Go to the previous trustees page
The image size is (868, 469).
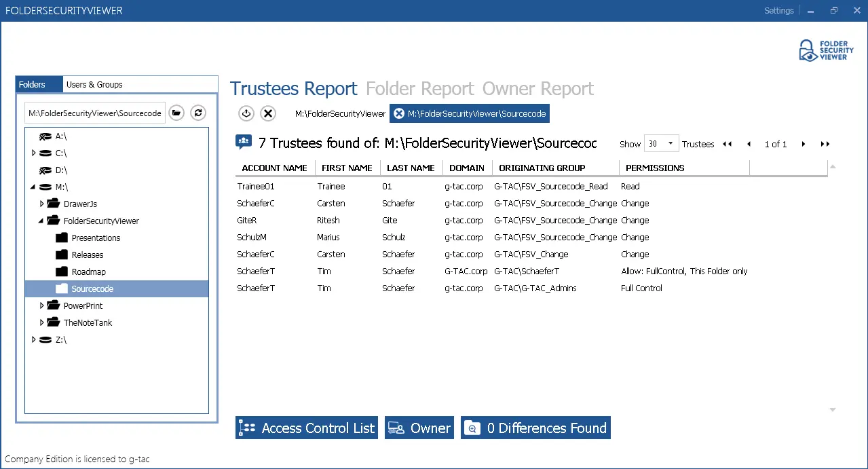pyautogui.click(x=749, y=144)
